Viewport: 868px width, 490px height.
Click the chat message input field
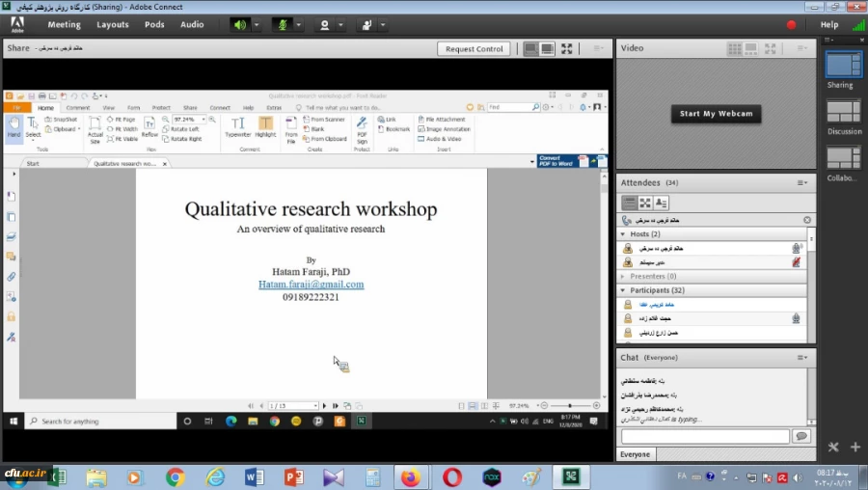(704, 436)
